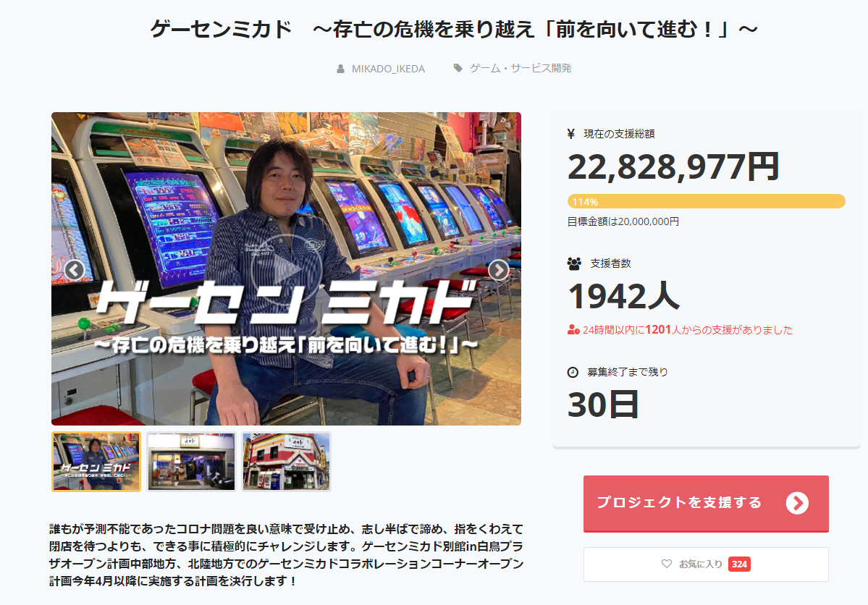Click arrow circle on the support button
The height and width of the screenshot is (605, 868).
797,503
